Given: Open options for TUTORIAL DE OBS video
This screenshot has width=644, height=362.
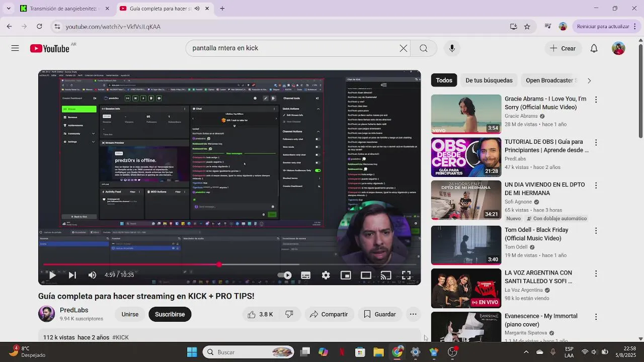Looking at the screenshot, I should point(596,143).
